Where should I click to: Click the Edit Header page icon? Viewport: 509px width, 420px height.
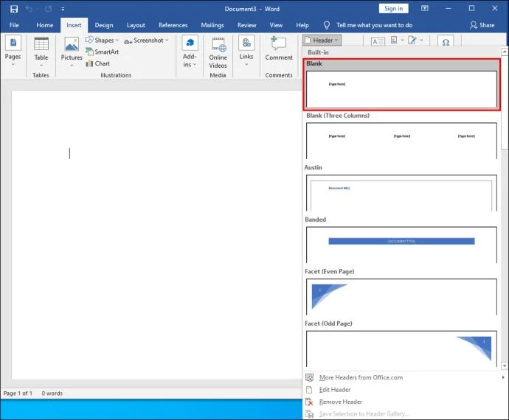[x=309, y=390]
